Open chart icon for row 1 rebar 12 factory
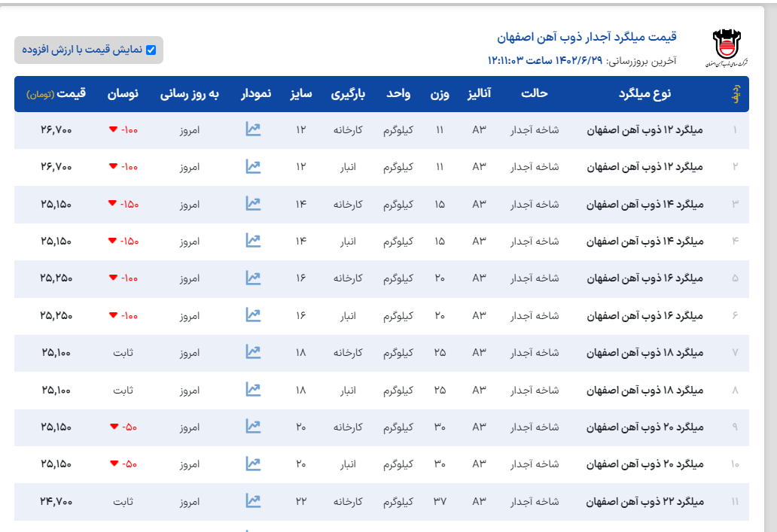 coord(253,129)
